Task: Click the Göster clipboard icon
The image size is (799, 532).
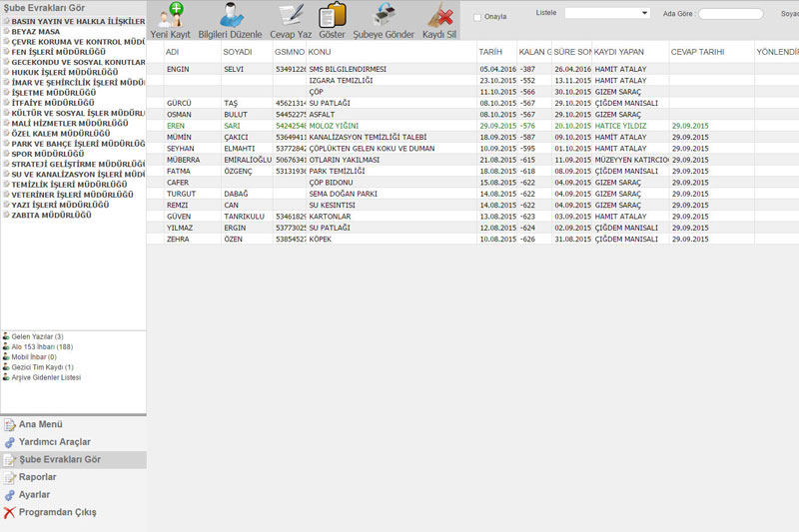Action: tap(332, 15)
